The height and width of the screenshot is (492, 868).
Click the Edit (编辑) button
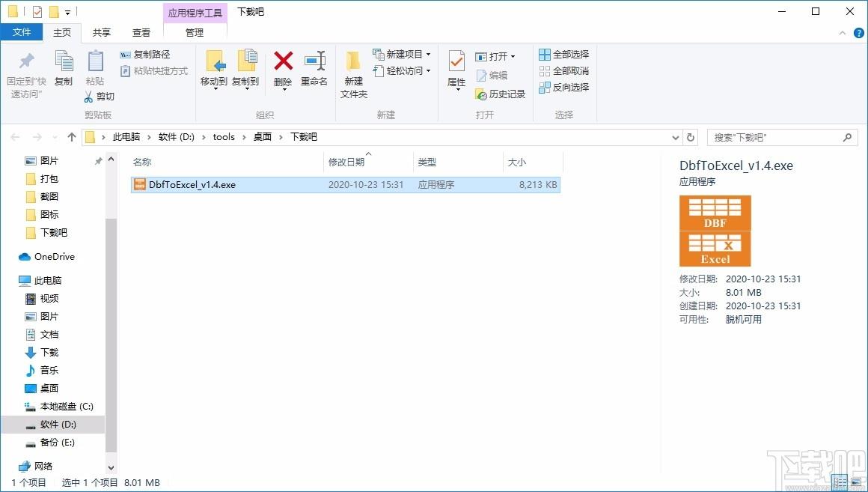tap(492, 76)
